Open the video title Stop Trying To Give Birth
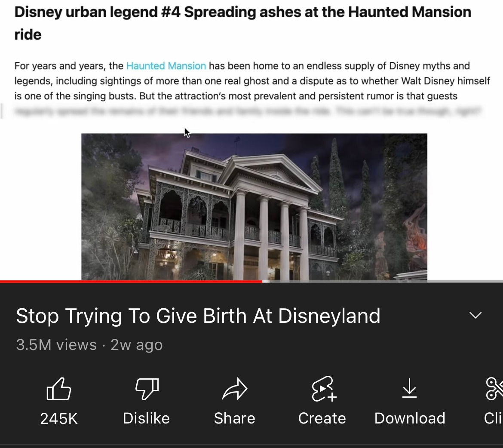Screen dimensions: 503x448 tap(198, 316)
